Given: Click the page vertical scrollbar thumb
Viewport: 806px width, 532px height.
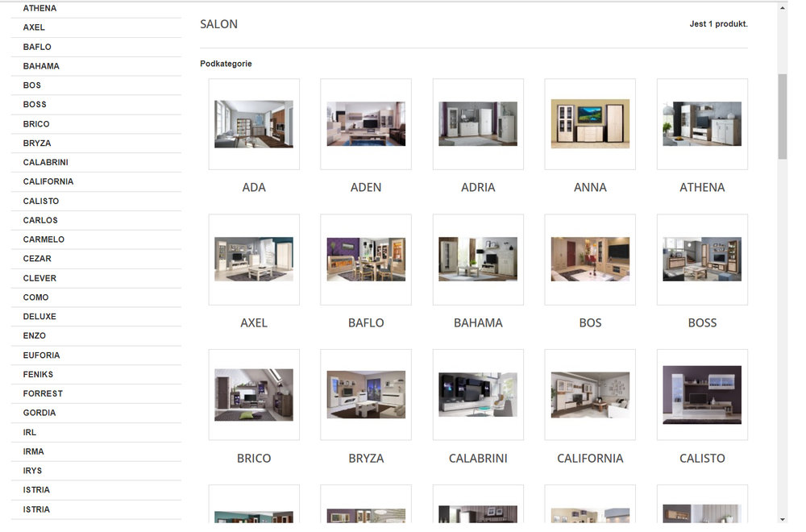Looking at the screenshot, I should click(783, 117).
